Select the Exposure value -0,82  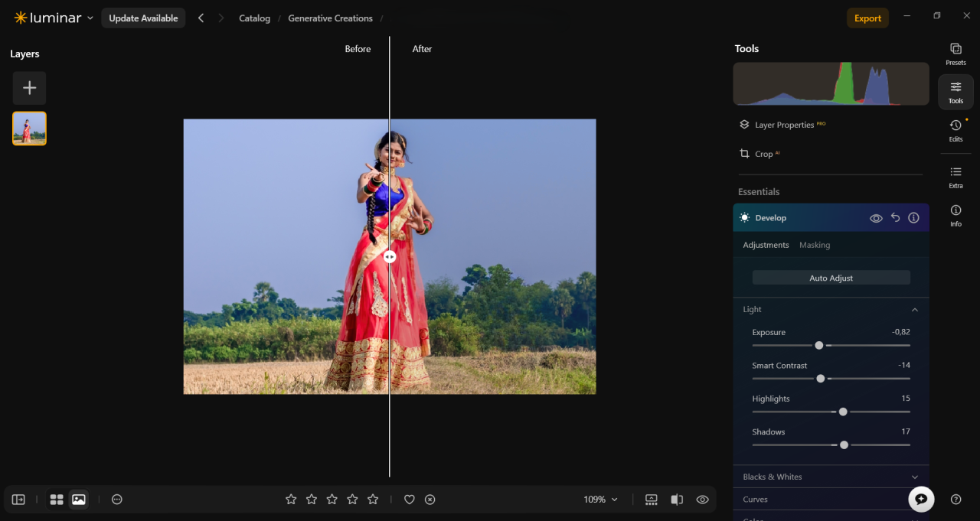click(x=900, y=332)
